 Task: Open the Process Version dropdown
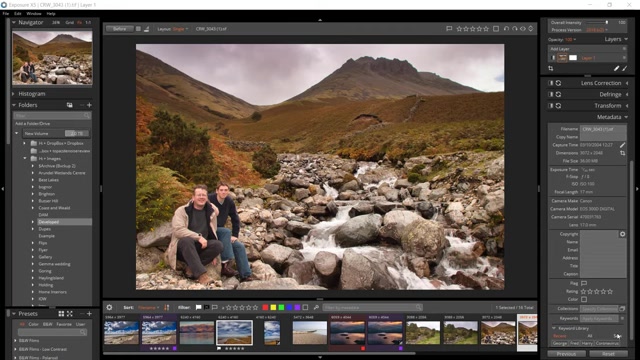597,30
